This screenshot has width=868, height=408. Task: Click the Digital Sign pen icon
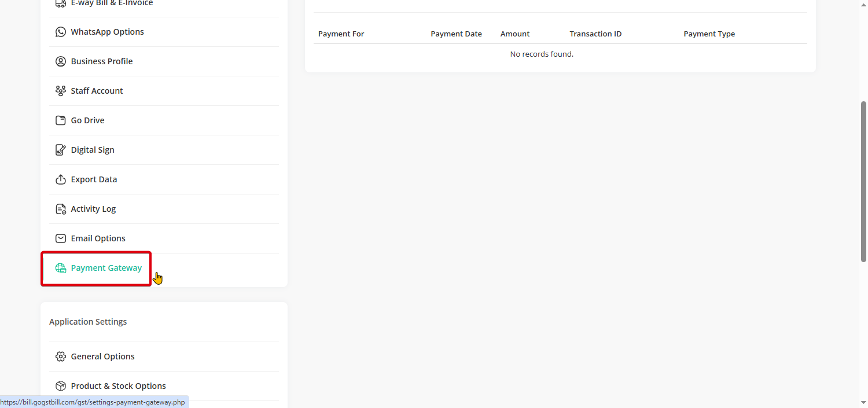coord(60,150)
